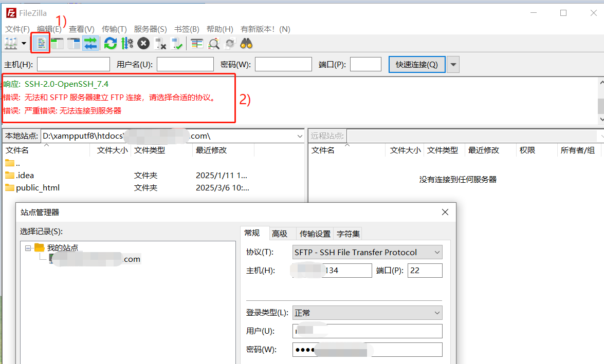Click the site manager port field 22

tap(425, 271)
